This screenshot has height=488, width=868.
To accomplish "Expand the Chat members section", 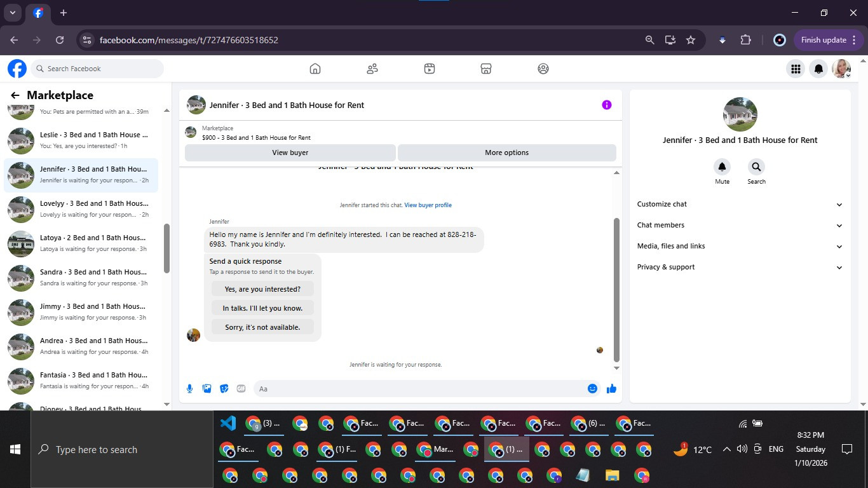I will tap(740, 226).
